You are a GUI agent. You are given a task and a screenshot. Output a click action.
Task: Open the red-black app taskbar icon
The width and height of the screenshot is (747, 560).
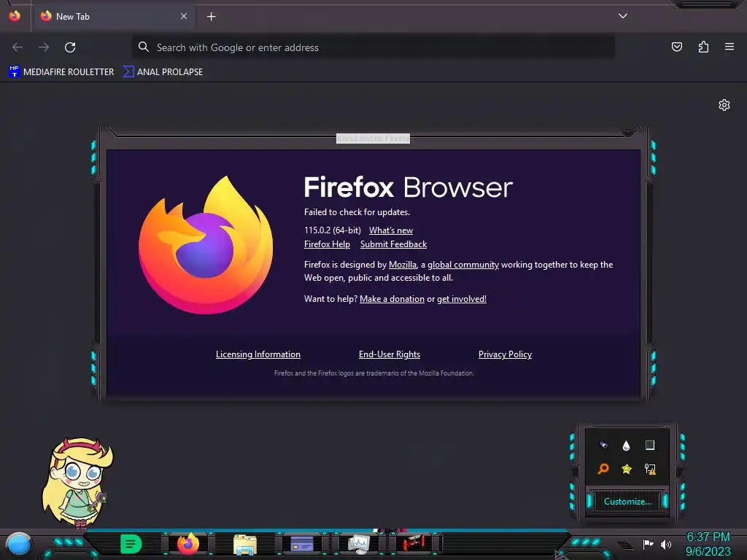(414, 543)
